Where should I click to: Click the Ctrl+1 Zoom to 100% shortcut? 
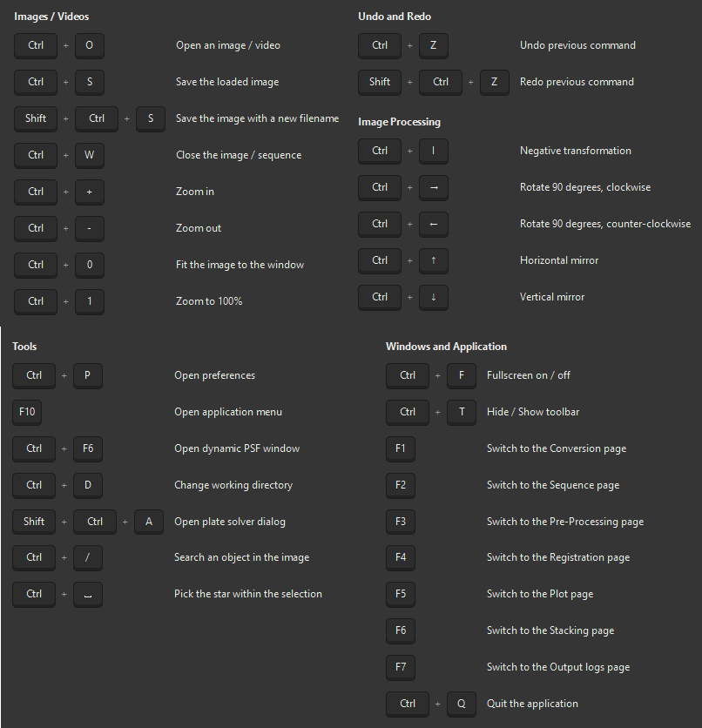(61, 301)
